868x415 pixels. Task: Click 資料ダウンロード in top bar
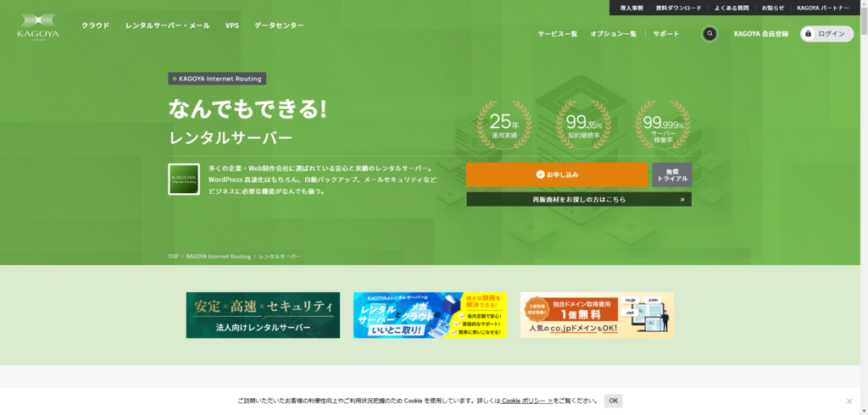(678, 8)
